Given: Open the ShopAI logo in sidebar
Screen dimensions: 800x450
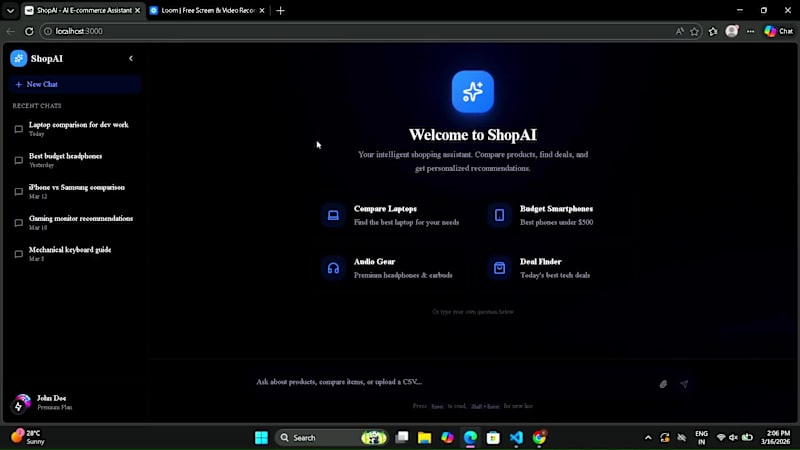Looking at the screenshot, I should click(x=19, y=59).
